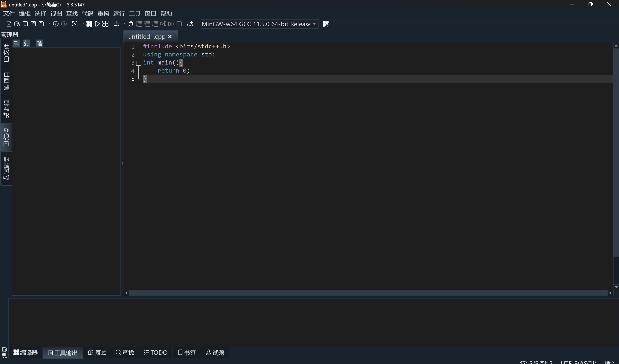Stop program execution
Viewport: 619px width, 364px height.
coord(179,24)
